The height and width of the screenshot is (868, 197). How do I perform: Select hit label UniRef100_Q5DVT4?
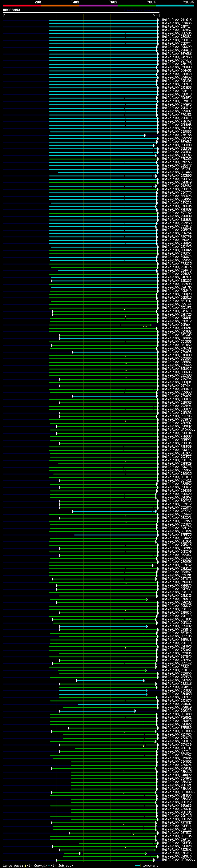(x=177, y=44)
